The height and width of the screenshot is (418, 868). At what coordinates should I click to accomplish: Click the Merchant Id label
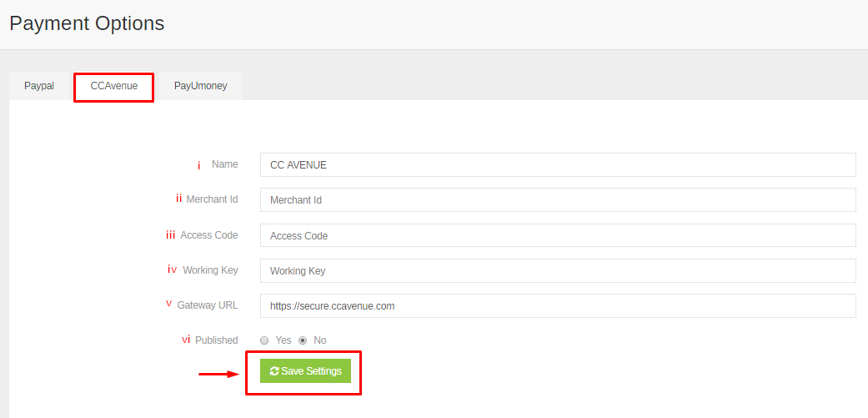click(x=212, y=199)
